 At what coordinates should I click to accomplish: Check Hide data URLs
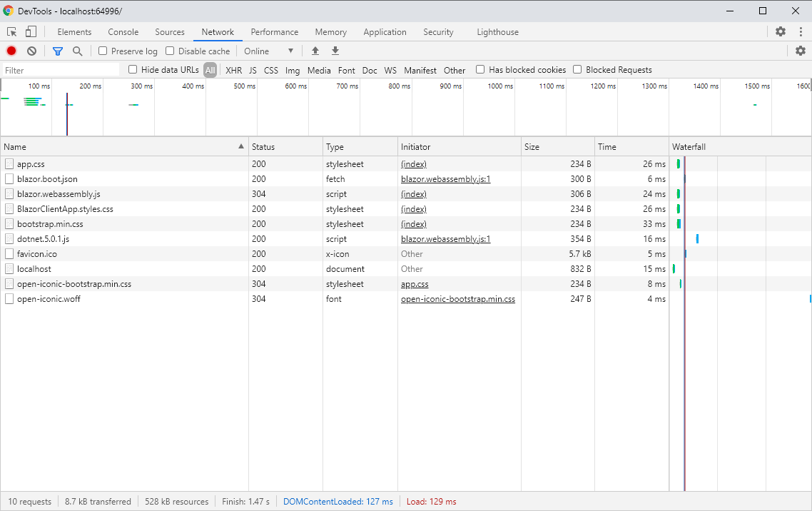click(133, 69)
